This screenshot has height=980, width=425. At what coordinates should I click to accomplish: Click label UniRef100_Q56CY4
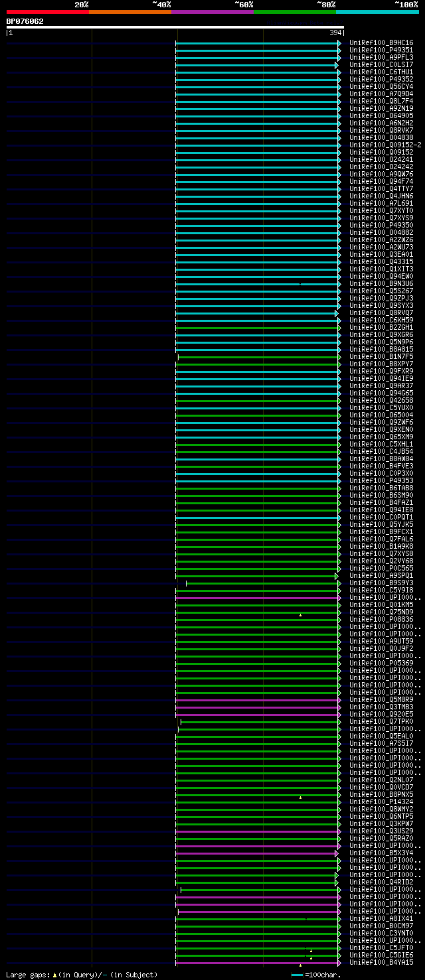tap(381, 86)
